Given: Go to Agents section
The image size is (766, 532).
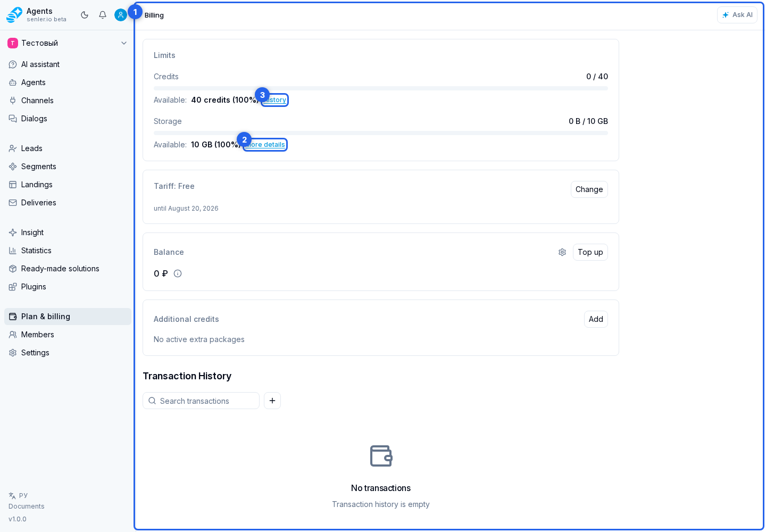Looking at the screenshot, I should tap(68, 82).
